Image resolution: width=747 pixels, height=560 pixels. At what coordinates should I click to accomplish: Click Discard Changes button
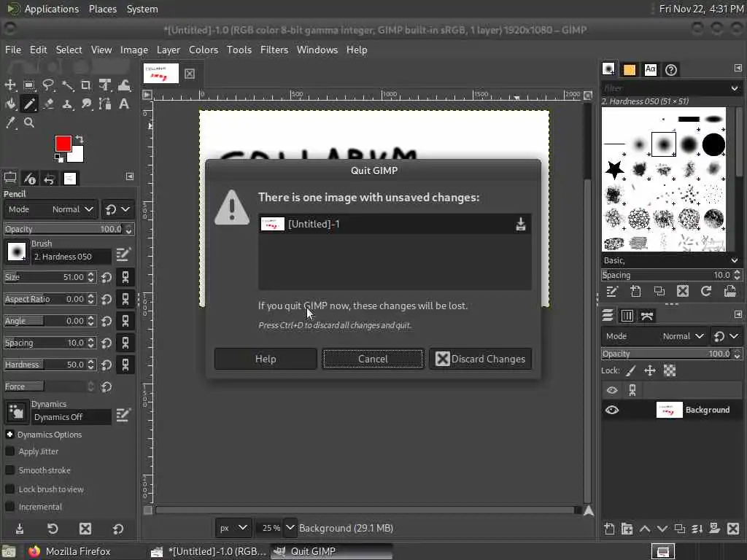pos(480,359)
